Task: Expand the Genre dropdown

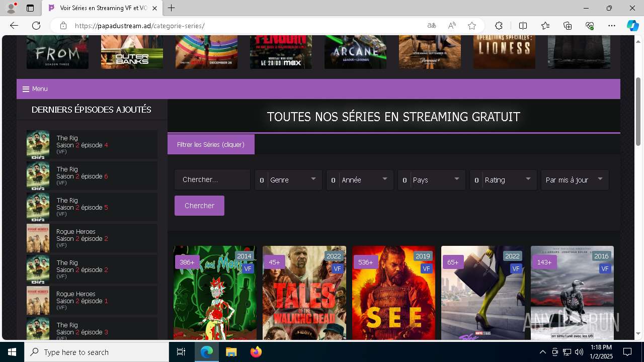Action: coord(288,180)
